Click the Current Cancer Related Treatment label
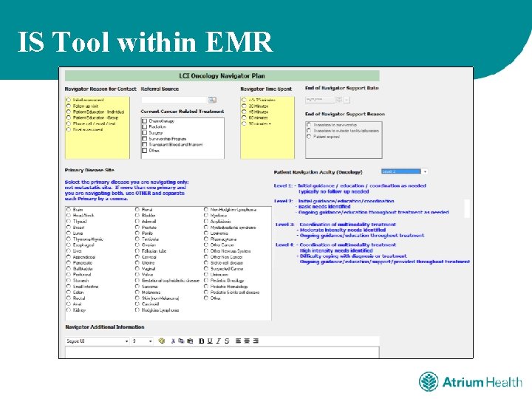The width and height of the screenshot is (532, 399). coord(183,112)
